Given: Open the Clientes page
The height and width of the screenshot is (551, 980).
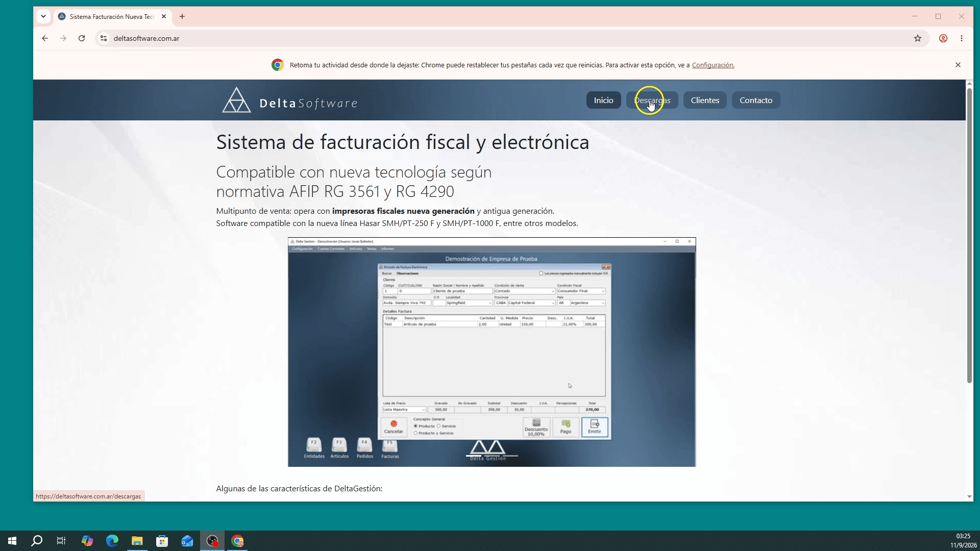Looking at the screenshot, I should 705,100.
